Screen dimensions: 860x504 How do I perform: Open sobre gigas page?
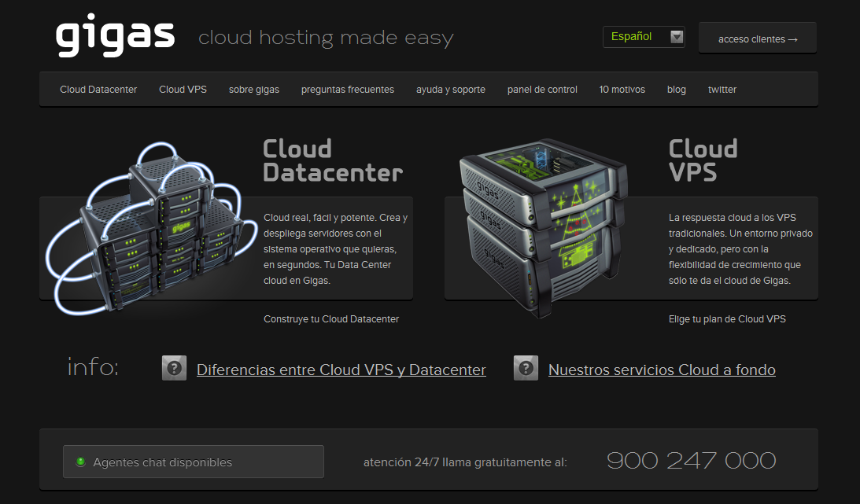click(254, 90)
